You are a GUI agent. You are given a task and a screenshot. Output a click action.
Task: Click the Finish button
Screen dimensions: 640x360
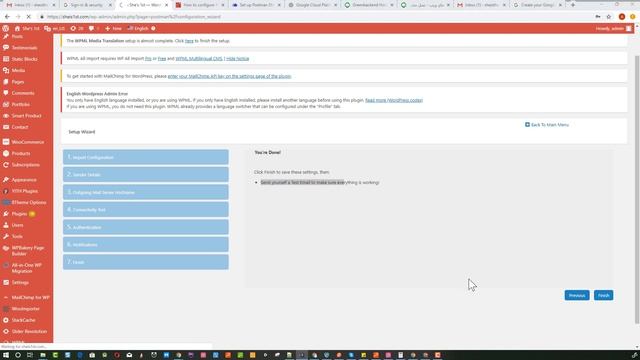[603, 296]
